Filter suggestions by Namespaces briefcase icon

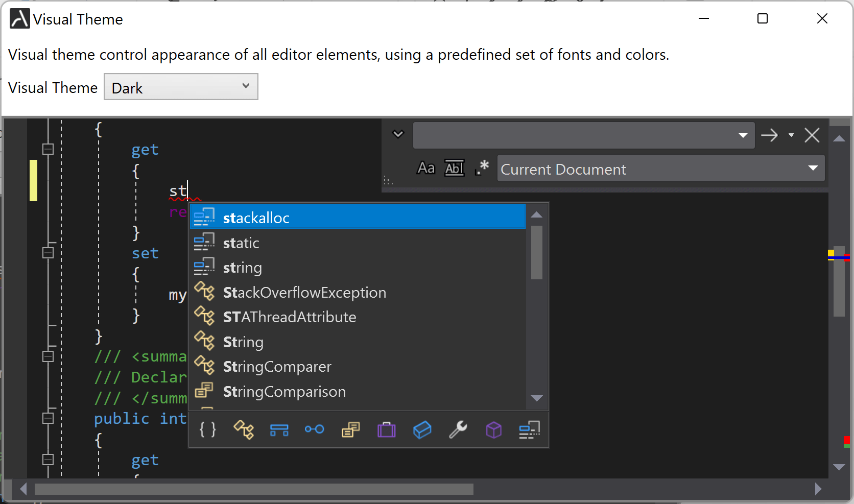387,430
